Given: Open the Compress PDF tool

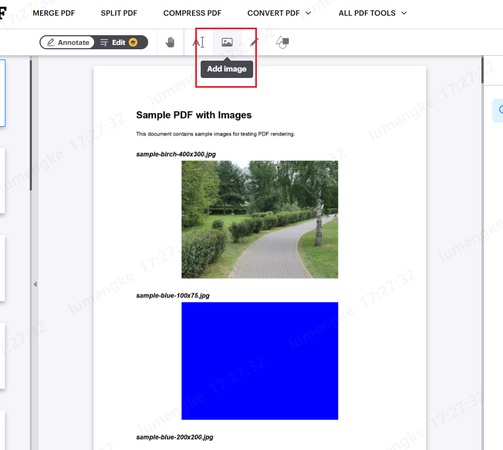Looking at the screenshot, I should pyautogui.click(x=192, y=13).
